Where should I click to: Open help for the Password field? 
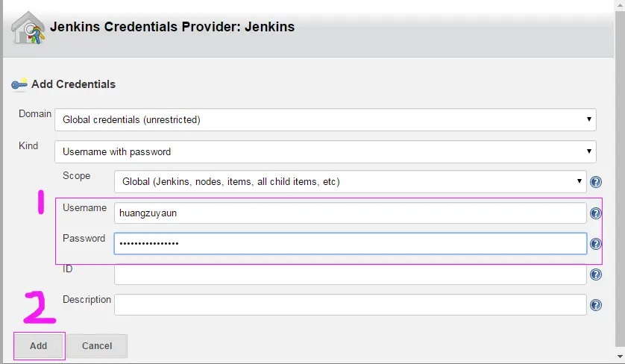tap(595, 244)
